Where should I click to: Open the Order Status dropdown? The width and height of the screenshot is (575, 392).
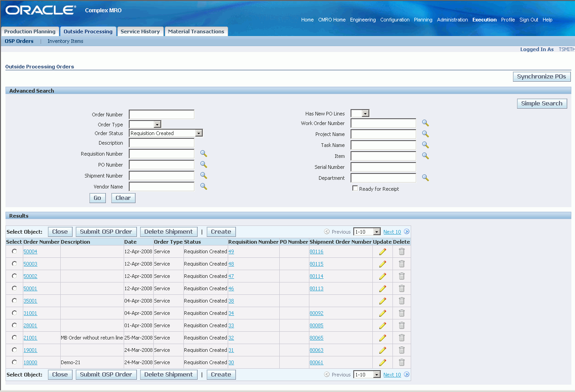point(199,133)
